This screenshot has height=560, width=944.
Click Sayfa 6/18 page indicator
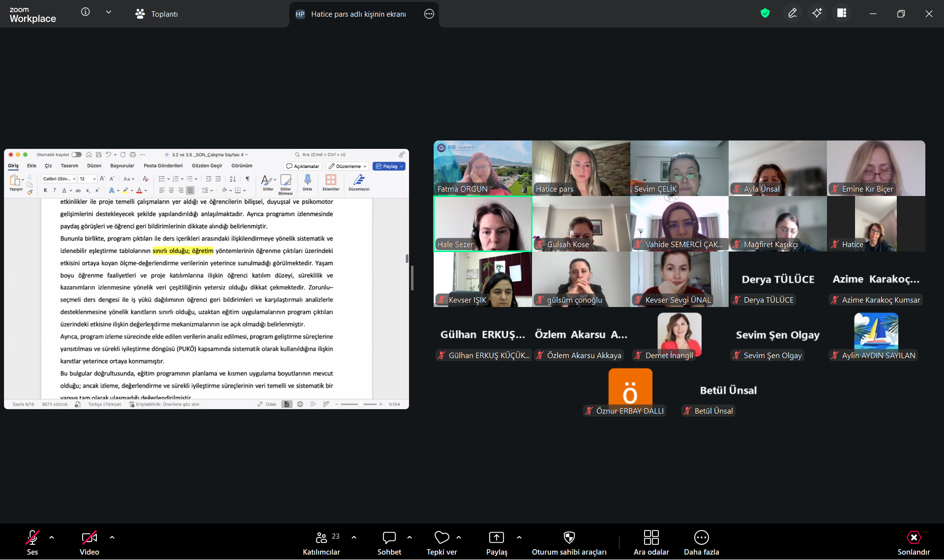pyautogui.click(x=23, y=404)
